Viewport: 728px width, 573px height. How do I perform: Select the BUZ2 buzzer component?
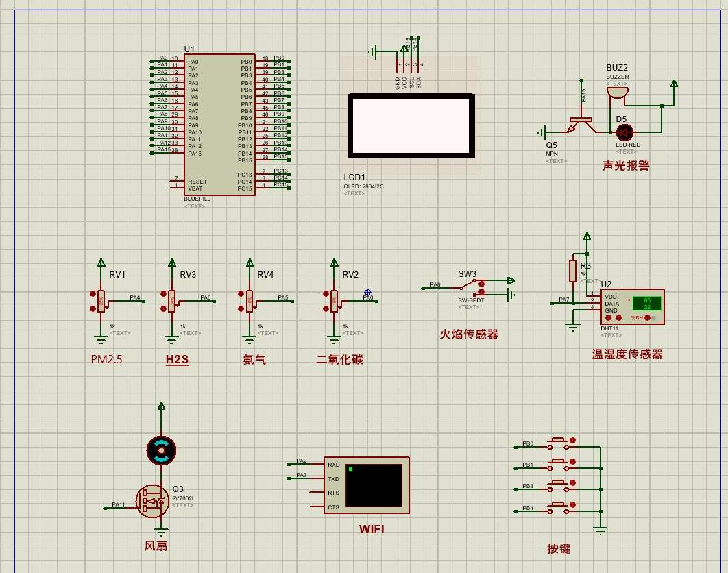pos(617,92)
